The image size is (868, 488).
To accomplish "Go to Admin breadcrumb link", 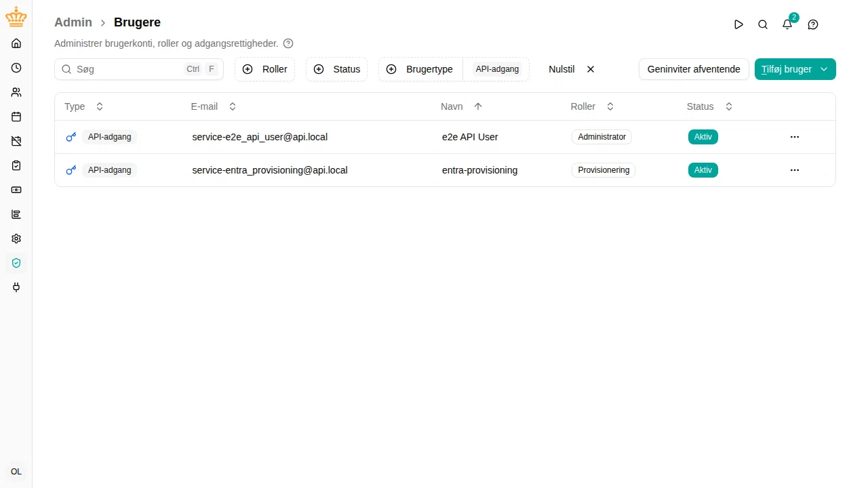I will point(73,22).
